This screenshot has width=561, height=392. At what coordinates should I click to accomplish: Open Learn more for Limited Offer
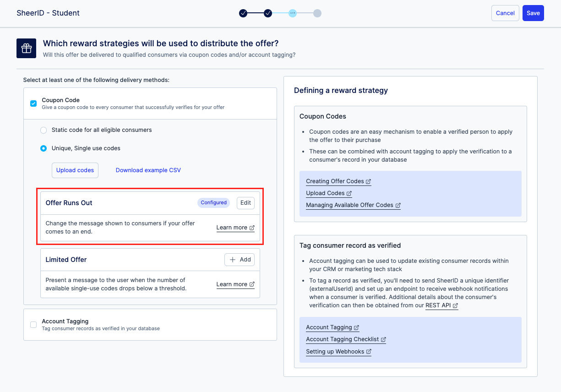pos(235,284)
